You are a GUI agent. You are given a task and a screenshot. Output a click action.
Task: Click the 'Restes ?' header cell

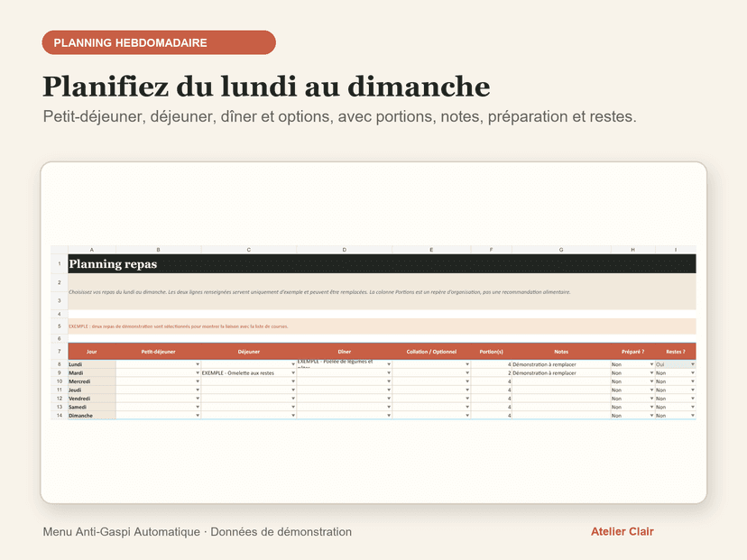point(676,352)
